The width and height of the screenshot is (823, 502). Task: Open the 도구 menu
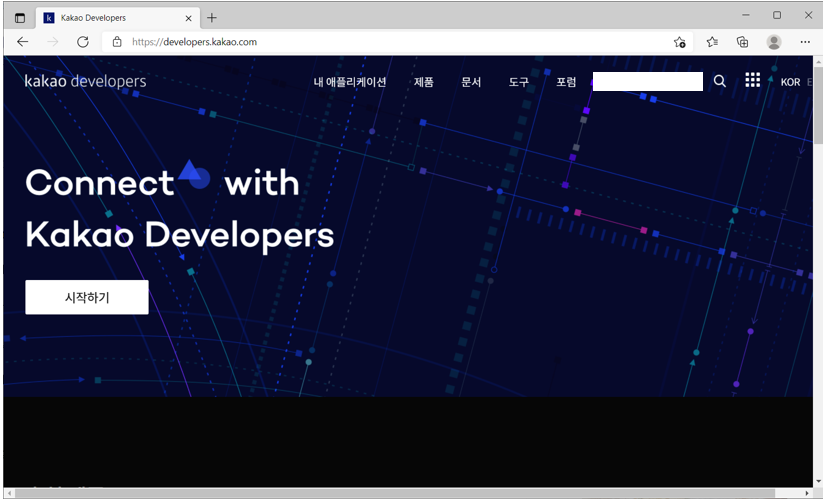[x=519, y=82]
